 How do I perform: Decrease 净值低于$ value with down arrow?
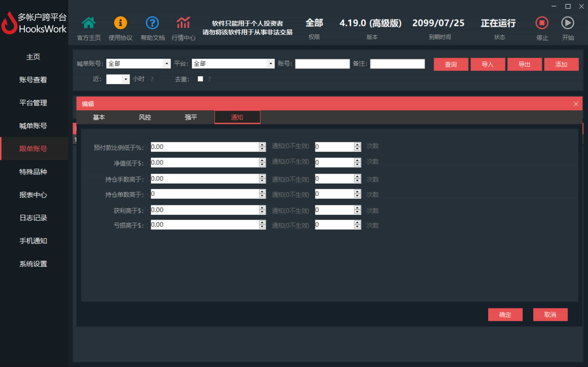[262, 165]
